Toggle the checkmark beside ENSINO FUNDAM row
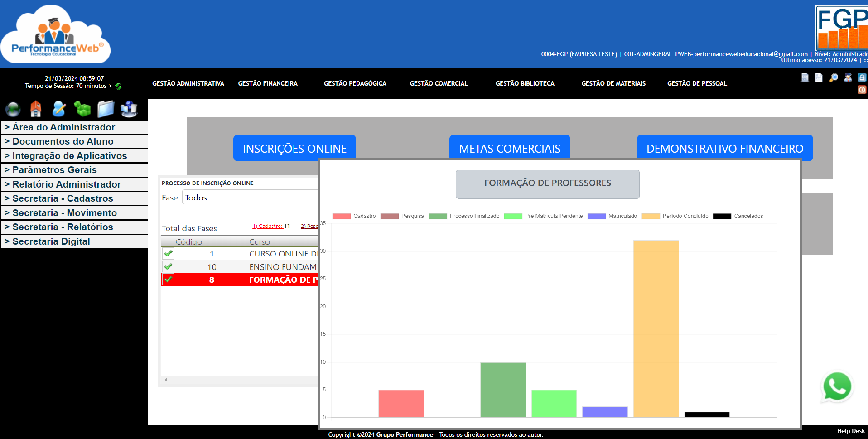The height and width of the screenshot is (439, 868). pos(168,266)
